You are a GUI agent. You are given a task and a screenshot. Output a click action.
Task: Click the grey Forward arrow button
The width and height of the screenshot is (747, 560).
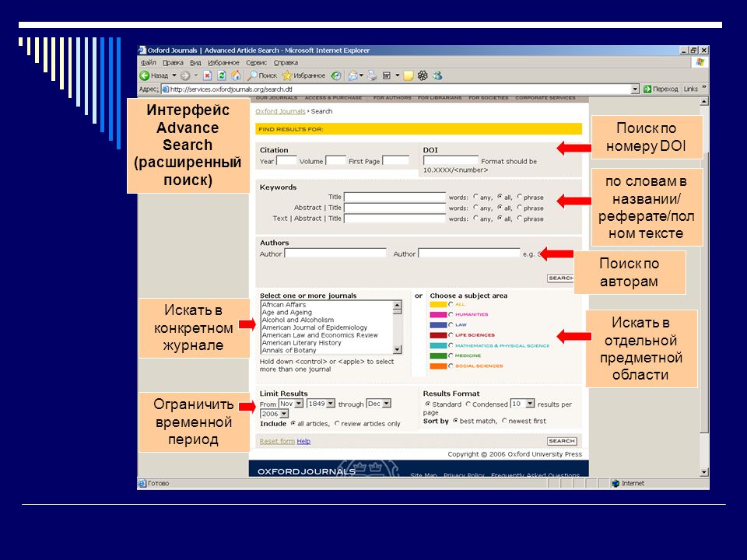(x=185, y=75)
